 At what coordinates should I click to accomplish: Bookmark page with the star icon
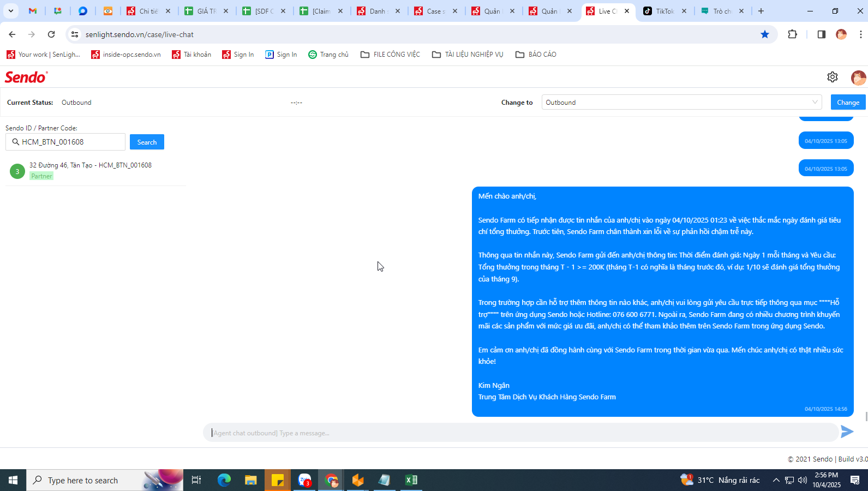pos(765,34)
